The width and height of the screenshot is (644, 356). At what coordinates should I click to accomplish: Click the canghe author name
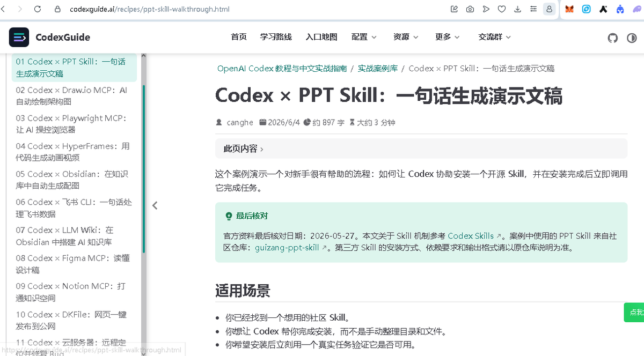(x=240, y=122)
